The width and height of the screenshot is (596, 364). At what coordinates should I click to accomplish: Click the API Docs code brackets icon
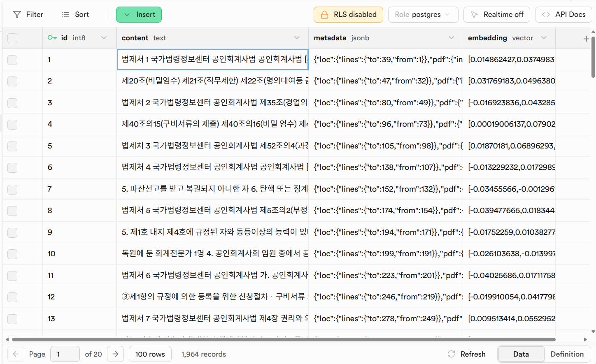point(546,15)
